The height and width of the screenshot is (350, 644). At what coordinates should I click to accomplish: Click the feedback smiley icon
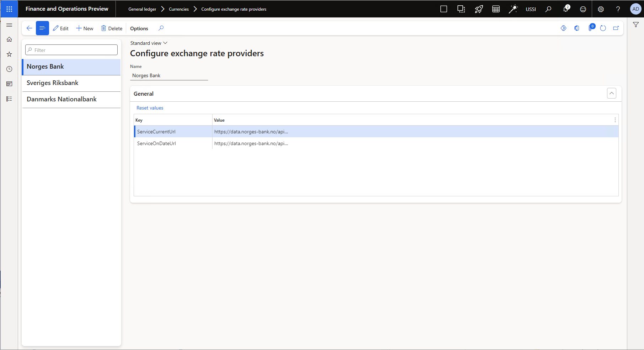click(x=583, y=9)
